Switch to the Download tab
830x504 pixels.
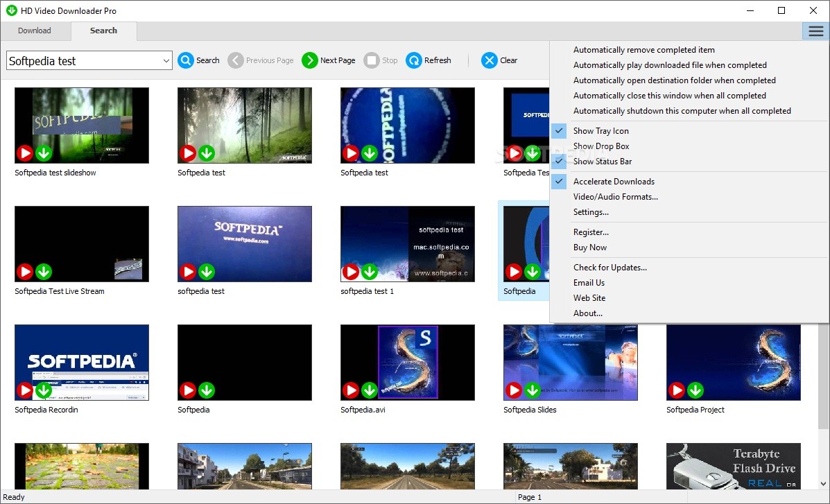pos(35,31)
